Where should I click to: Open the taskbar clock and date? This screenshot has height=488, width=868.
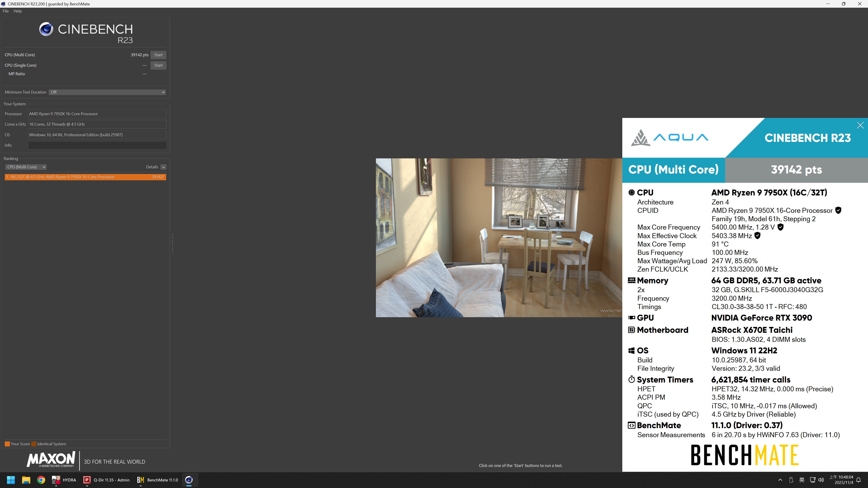point(841,480)
